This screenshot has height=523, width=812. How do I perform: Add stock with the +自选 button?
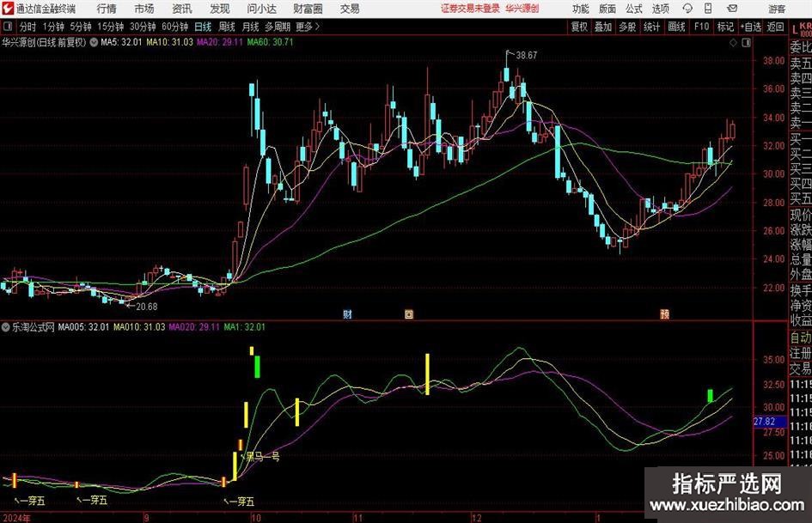[x=751, y=27]
